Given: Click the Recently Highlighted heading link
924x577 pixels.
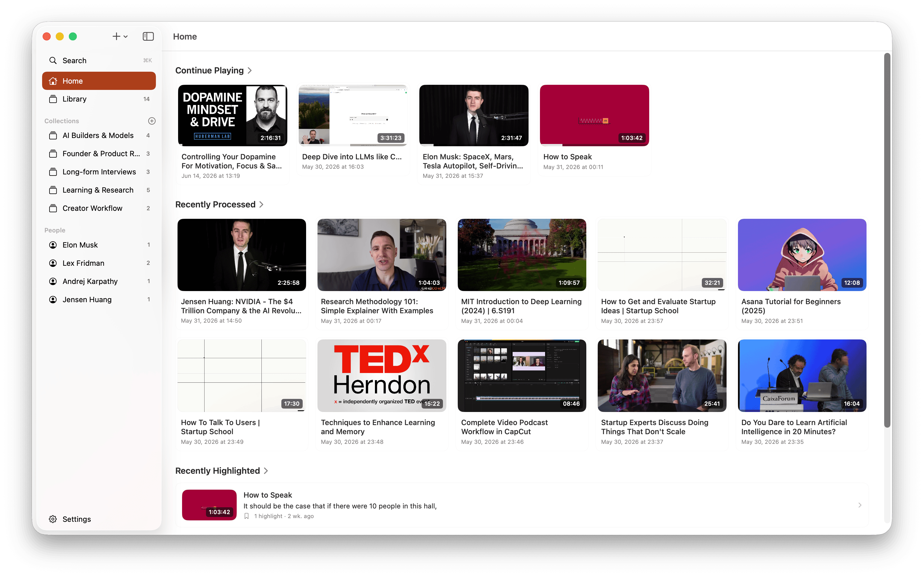Looking at the screenshot, I should (x=217, y=471).
